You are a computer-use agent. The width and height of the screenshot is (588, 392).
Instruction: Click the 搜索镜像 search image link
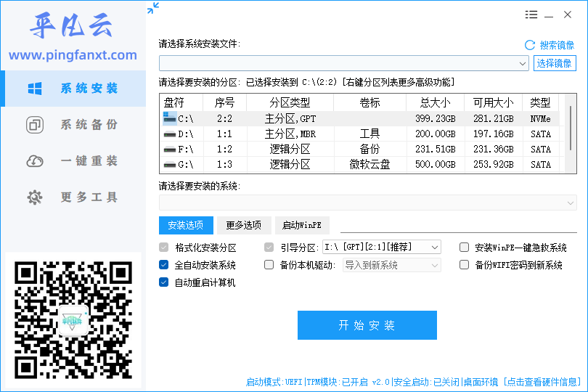[557, 46]
